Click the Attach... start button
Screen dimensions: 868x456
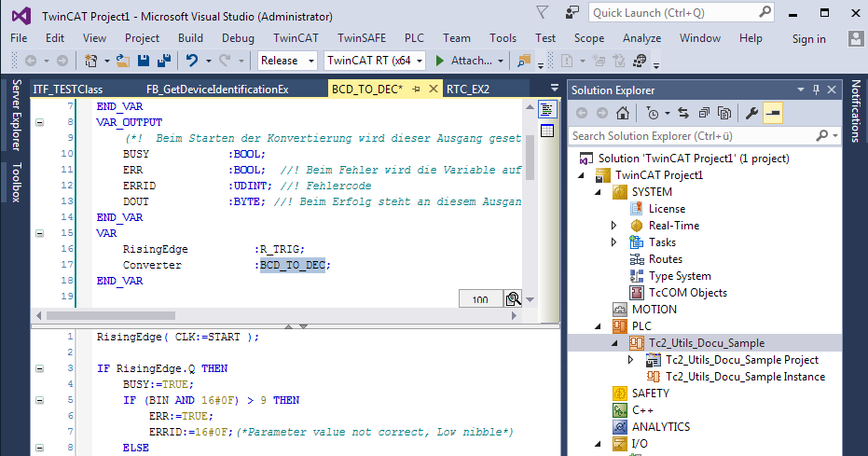(x=470, y=61)
